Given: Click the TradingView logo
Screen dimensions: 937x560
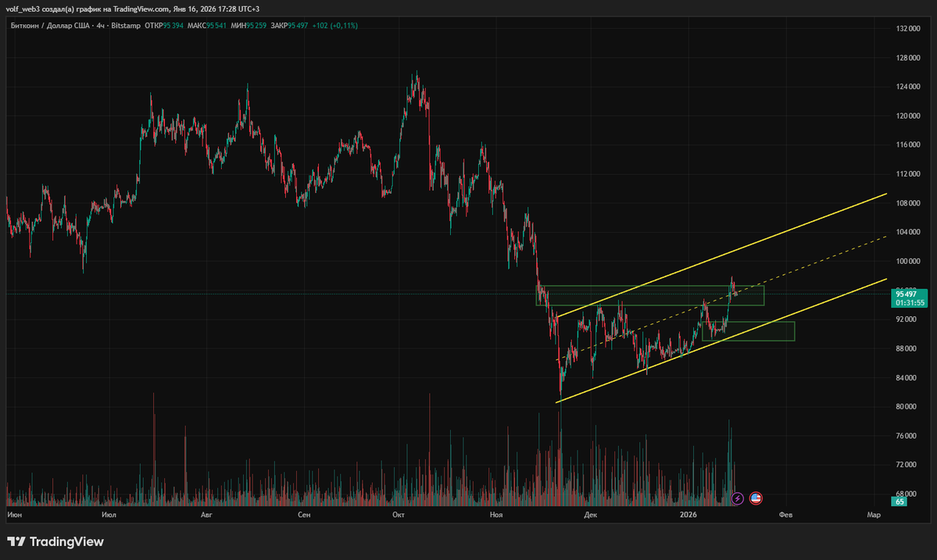Looking at the screenshot, I should point(56,540).
